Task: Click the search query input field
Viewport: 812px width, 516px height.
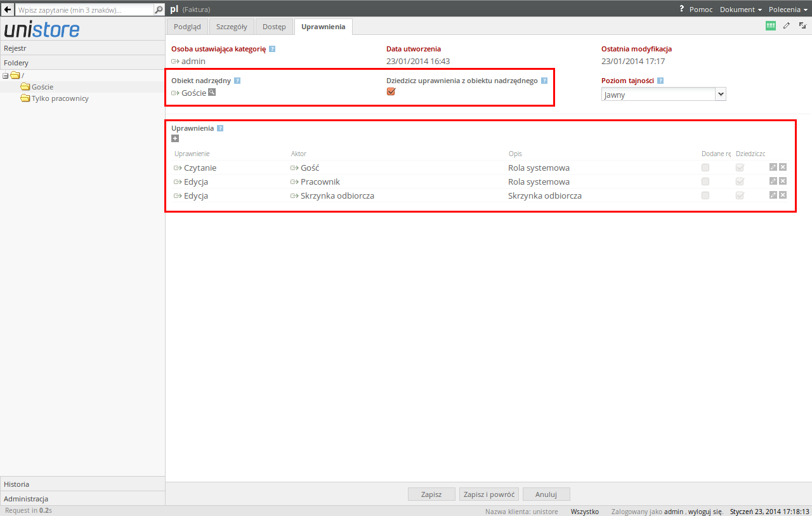Action: (85, 10)
